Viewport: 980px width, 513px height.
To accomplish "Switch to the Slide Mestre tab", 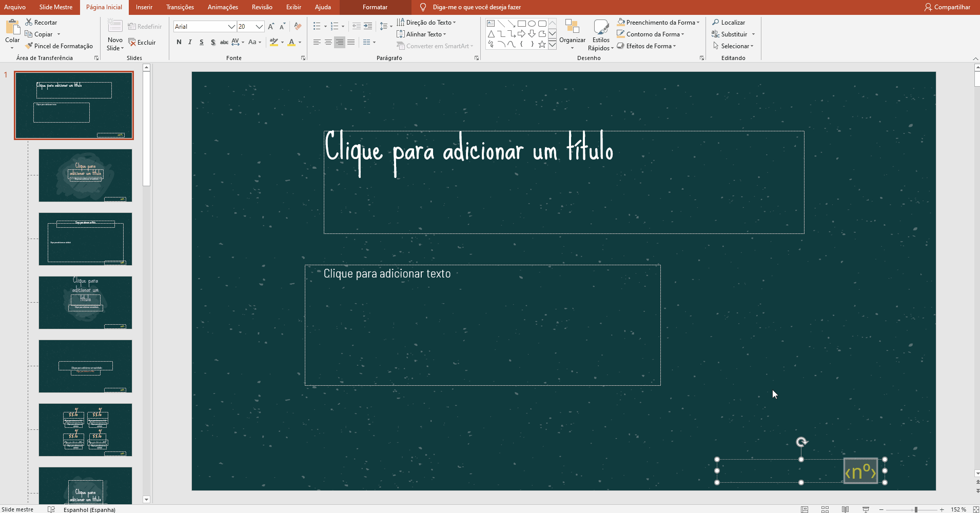I will [56, 7].
